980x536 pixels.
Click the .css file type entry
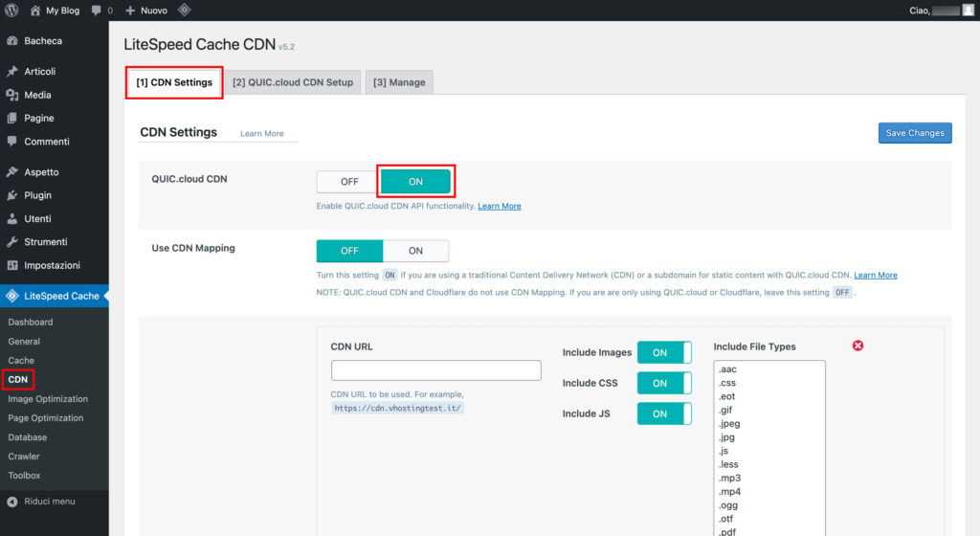[x=727, y=383]
